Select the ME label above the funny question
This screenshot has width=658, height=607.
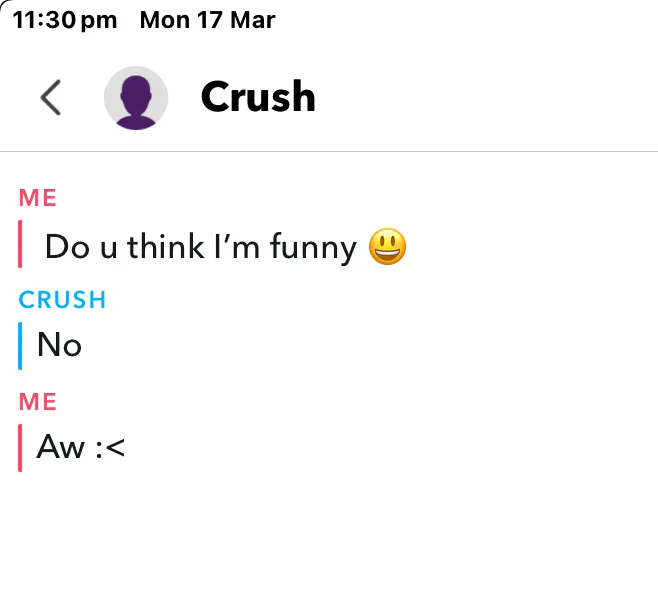(x=38, y=198)
